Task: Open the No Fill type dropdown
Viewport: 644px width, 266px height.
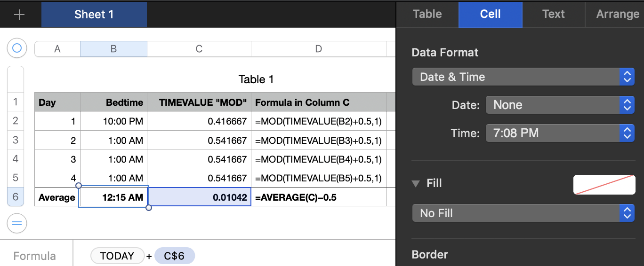Action: [523, 213]
